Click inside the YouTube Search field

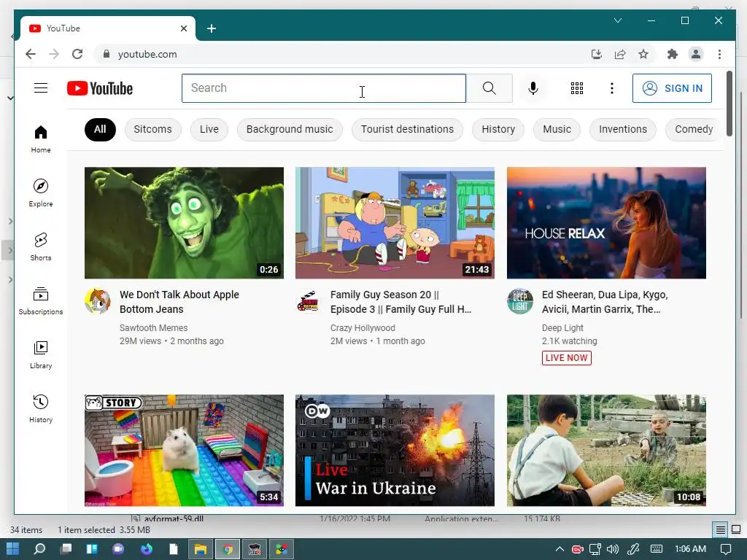[324, 88]
